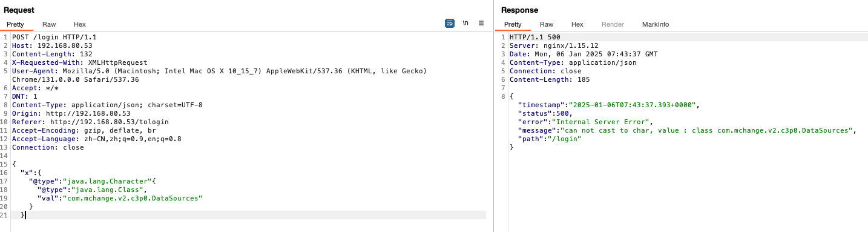Click the "HTTP/1.1 500" response status line

click(x=535, y=37)
